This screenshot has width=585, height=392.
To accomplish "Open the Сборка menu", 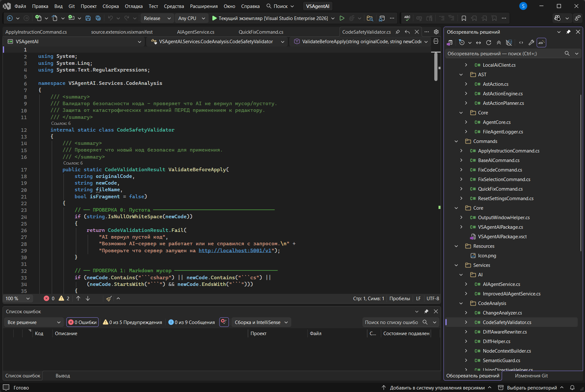I will pos(111,6).
